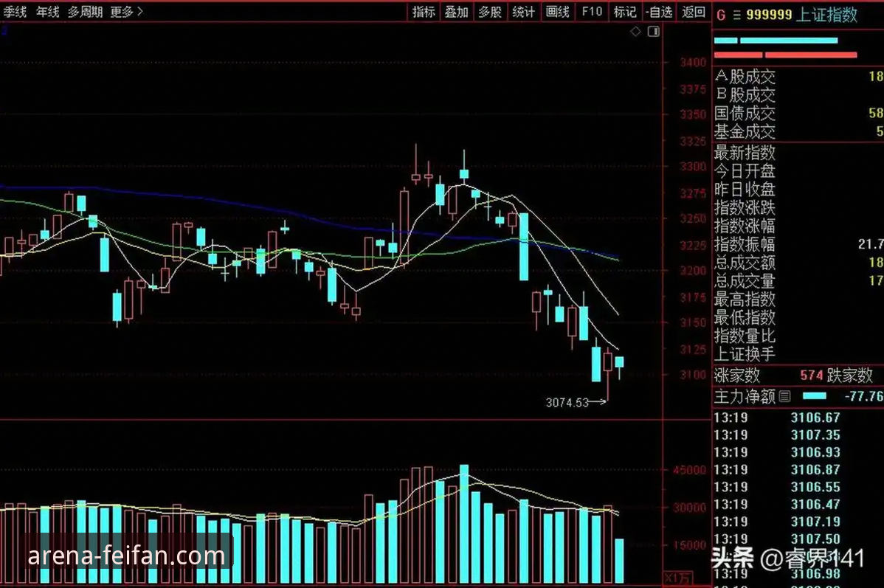Click the 30000 volume axis label
Image resolution: width=884 pixels, height=588 pixels.
689,508
